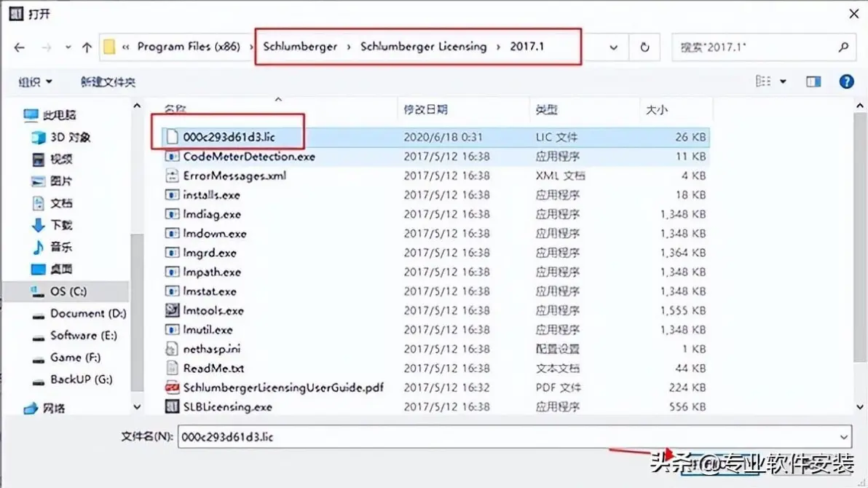Sort by the 类型 column header
This screenshot has height=488, width=868.
click(x=546, y=110)
